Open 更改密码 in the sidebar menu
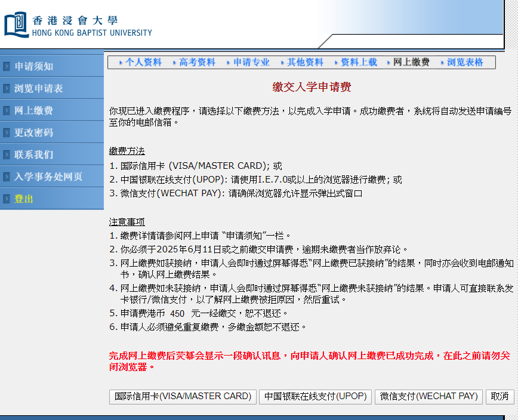Image resolution: width=518 pixels, height=420 pixels. click(x=34, y=132)
